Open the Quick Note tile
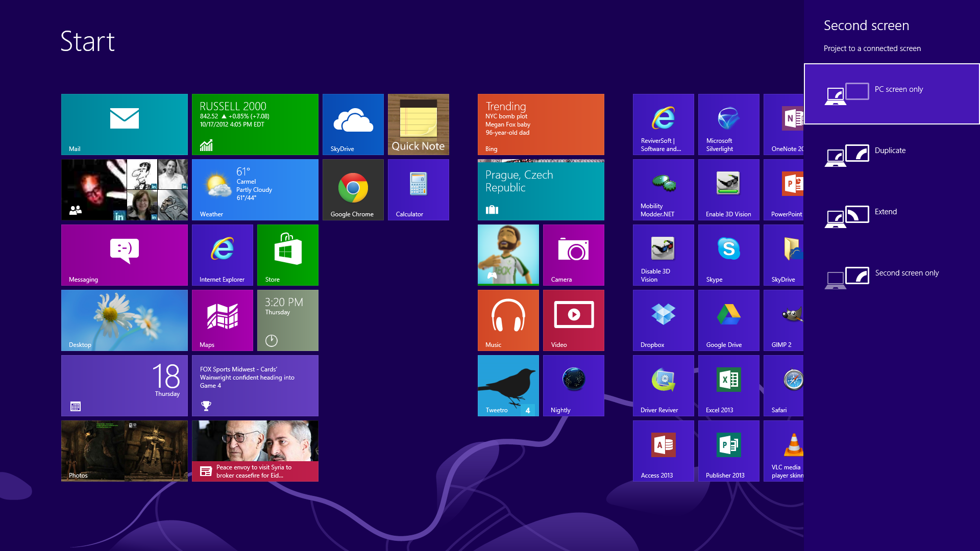 tap(419, 124)
